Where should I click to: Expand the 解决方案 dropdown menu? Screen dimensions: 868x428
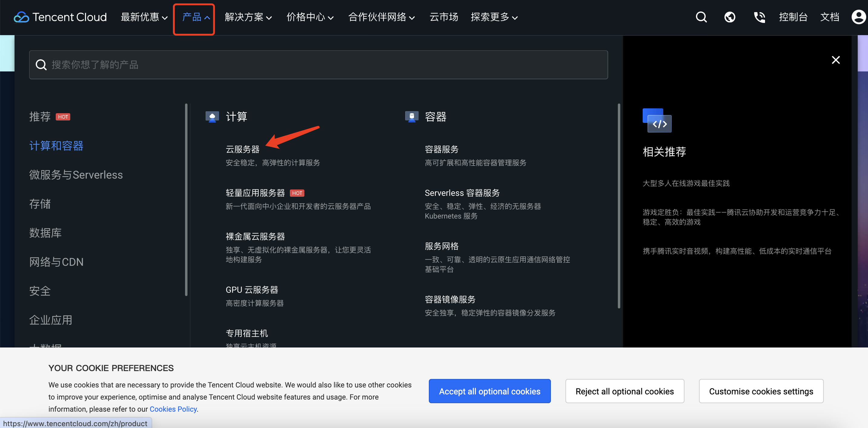(x=248, y=17)
